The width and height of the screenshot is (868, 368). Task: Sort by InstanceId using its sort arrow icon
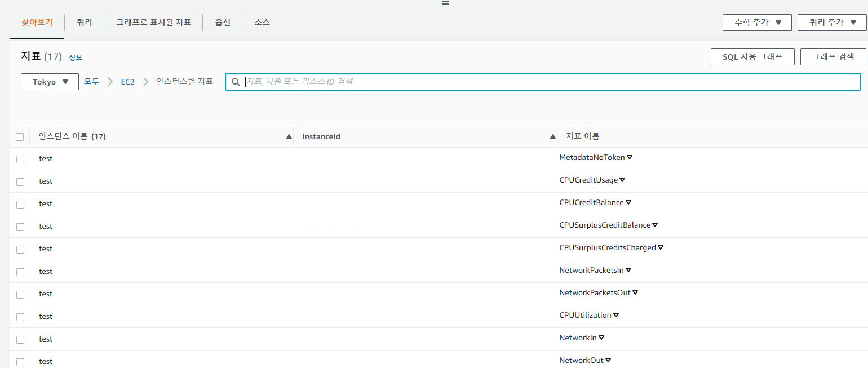tap(552, 136)
